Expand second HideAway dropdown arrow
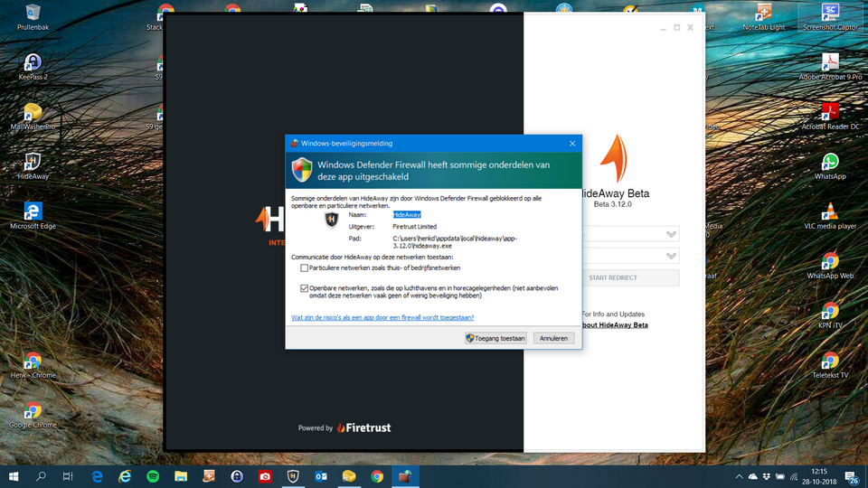The image size is (868, 488). point(671,256)
